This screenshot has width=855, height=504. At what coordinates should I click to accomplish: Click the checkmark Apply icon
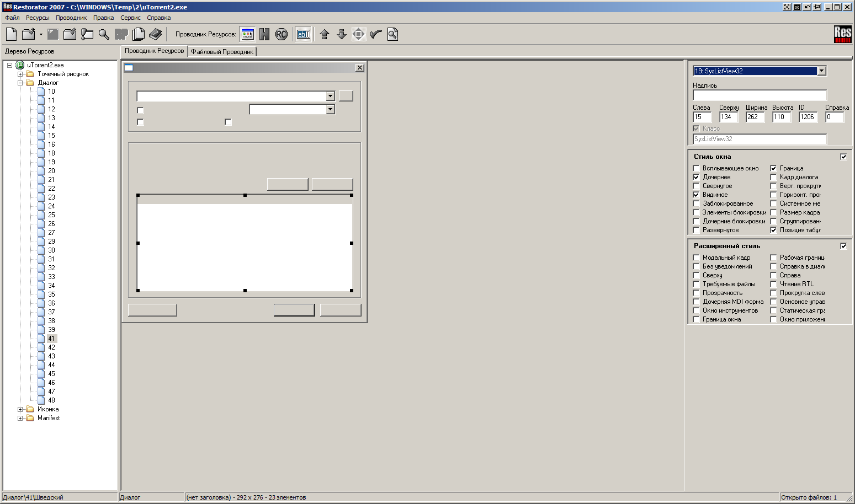coord(376,34)
